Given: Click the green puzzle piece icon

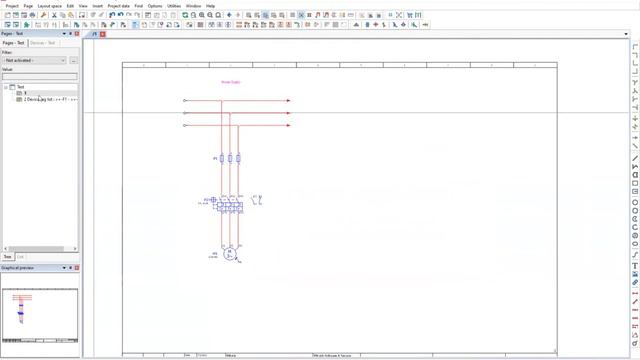Looking at the screenshot, I should (27, 25).
